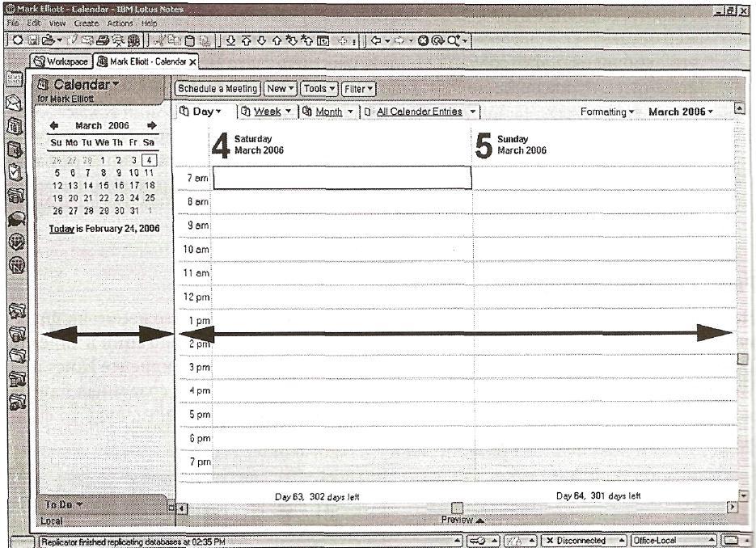Close the Mark Elliott - Calendar tab
756x548 pixels.
point(193,61)
